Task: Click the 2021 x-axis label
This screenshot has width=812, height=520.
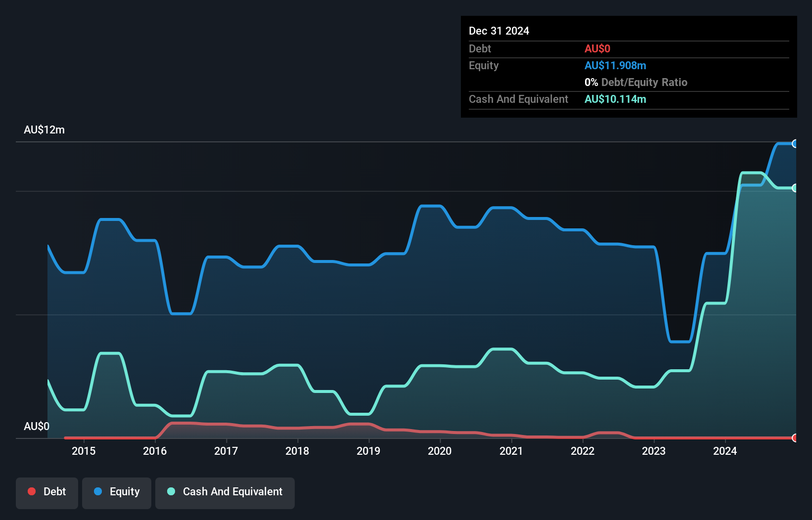Action: click(511, 451)
